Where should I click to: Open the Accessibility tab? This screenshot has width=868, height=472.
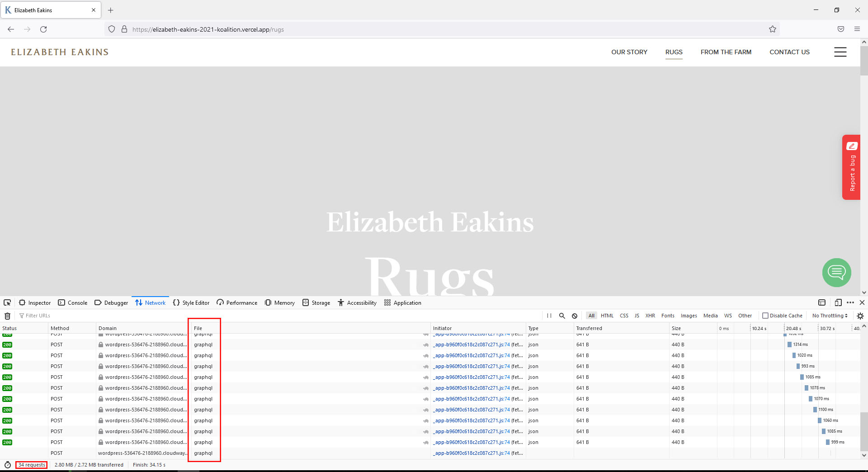(357, 302)
